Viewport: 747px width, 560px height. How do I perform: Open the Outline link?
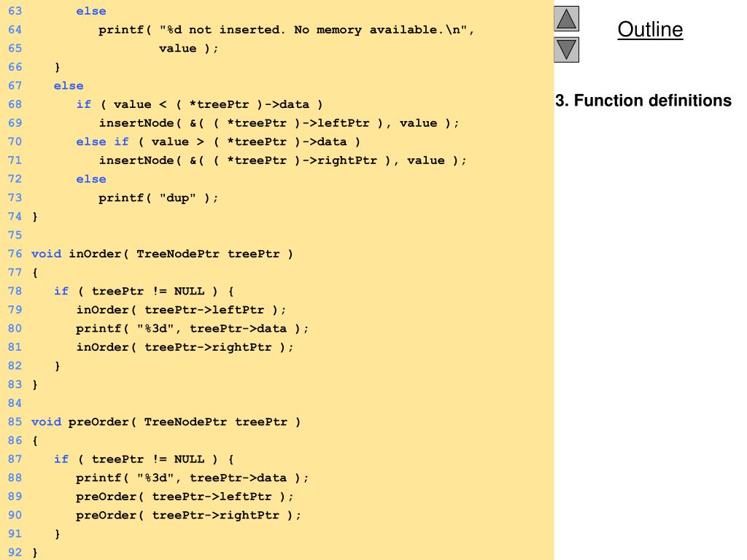[650, 29]
